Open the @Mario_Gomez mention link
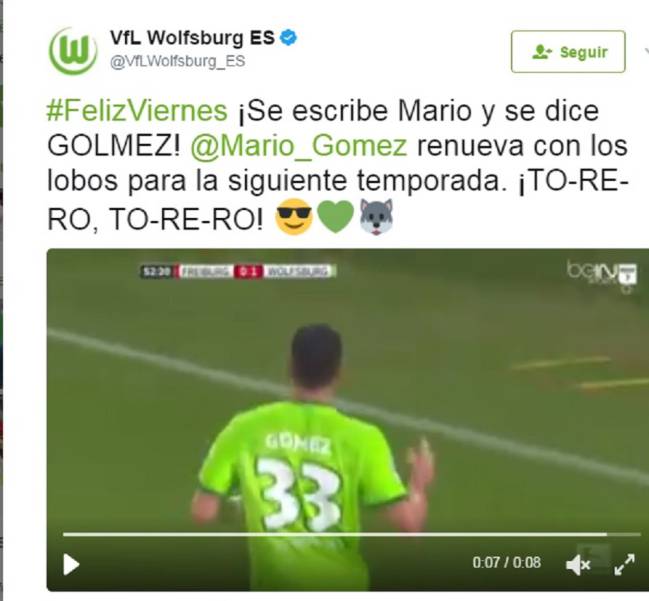Screen dimensions: 649x601 coord(299,146)
